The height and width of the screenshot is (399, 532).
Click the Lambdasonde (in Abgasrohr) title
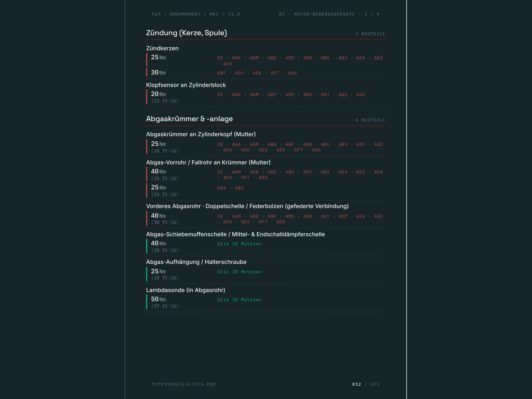coord(185,290)
